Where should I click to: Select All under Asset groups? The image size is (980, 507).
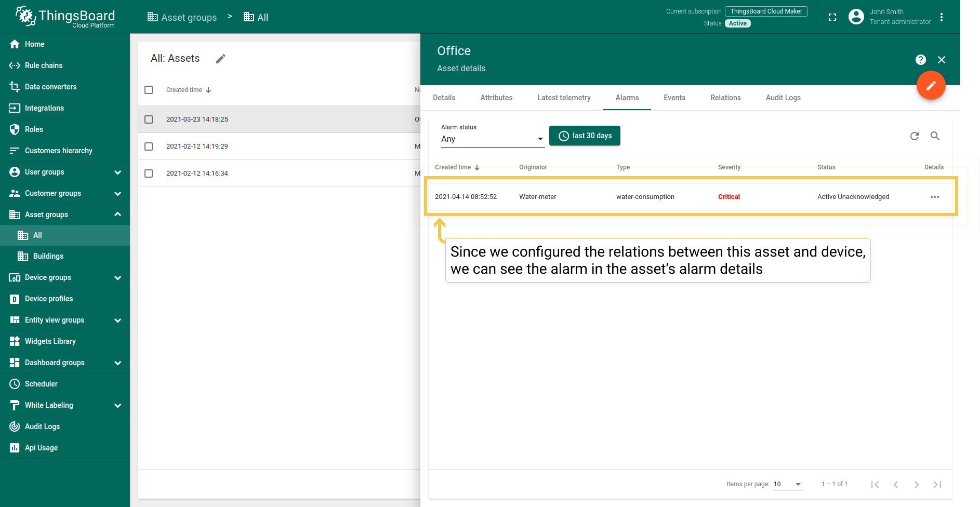pos(65,235)
